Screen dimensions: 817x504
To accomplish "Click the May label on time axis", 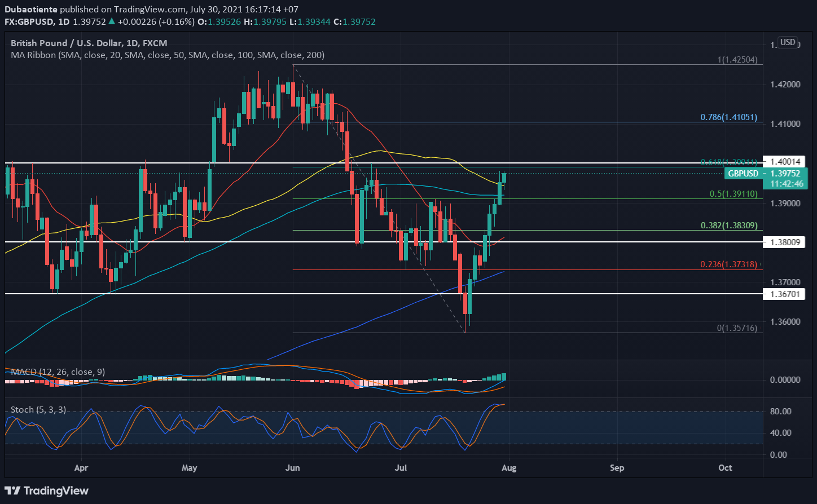I will pos(190,468).
